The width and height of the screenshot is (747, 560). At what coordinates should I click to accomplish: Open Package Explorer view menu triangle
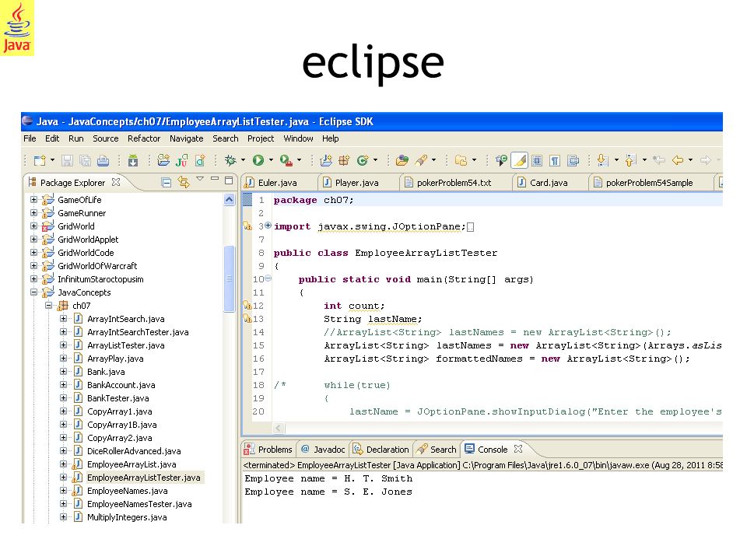(x=200, y=179)
